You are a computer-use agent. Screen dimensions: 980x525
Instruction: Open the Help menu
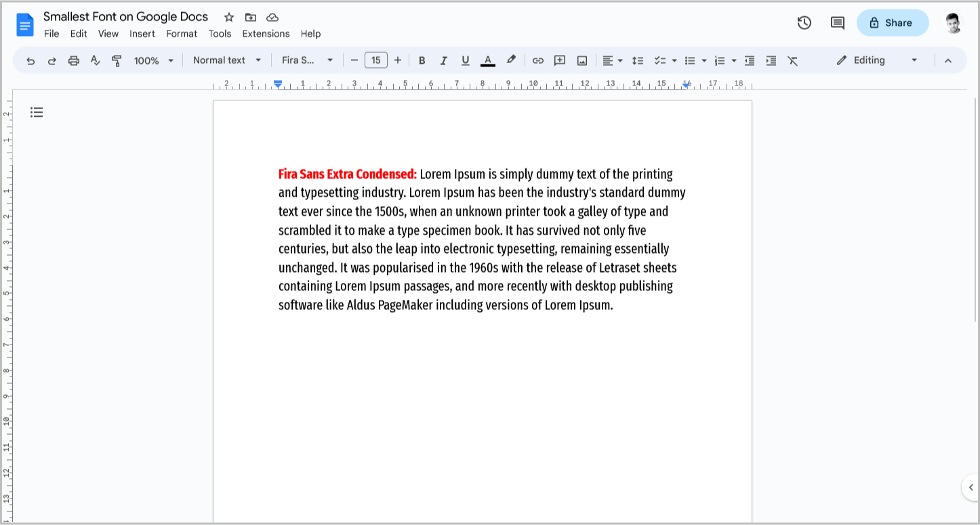click(310, 34)
